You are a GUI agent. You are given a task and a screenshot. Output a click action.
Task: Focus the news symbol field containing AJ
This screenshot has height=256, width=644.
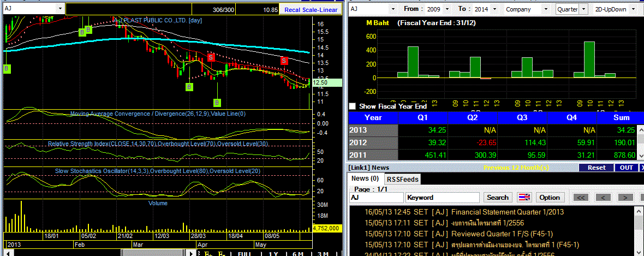377,197
